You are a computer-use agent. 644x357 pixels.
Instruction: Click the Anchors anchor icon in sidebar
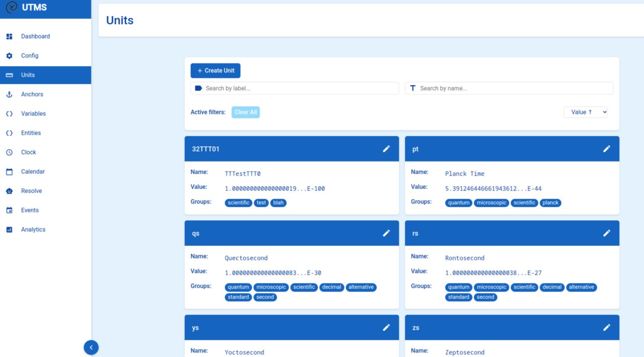(9, 95)
